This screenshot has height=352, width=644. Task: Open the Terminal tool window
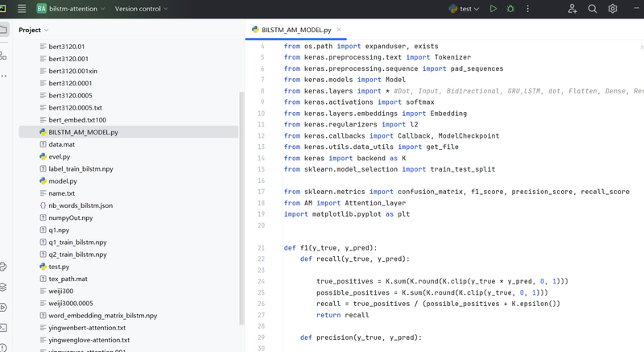[3, 328]
